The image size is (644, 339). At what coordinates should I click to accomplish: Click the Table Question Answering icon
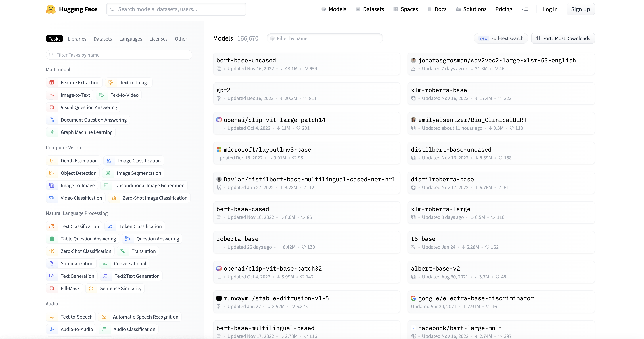pos(52,239)
